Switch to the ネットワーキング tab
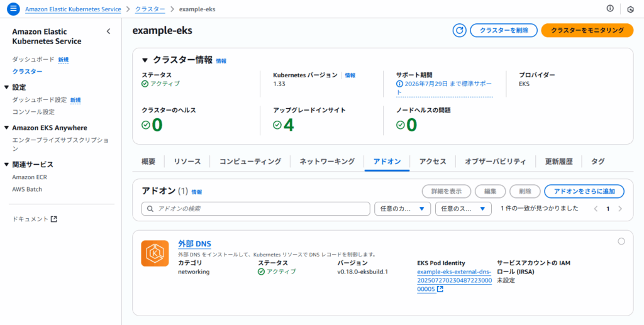Image resolution: width=644 pixels, height=325 pixels. point(327,162)
